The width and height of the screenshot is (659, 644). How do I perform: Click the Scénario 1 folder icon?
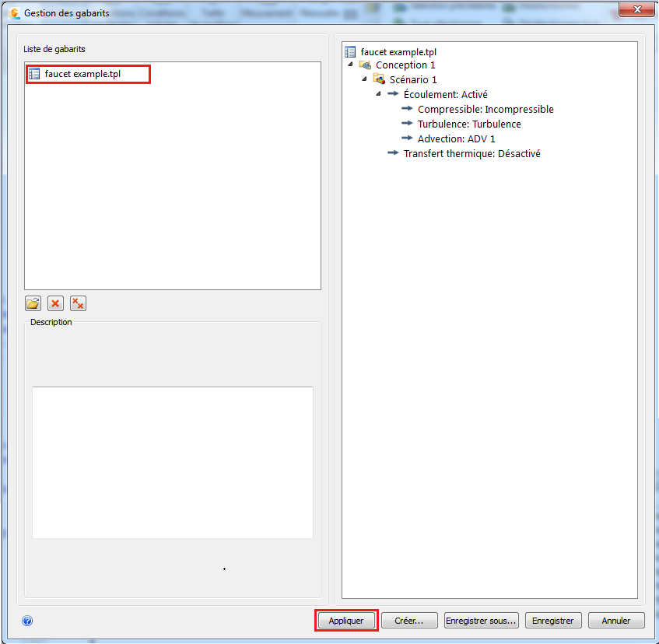click(x=379, y=79)
